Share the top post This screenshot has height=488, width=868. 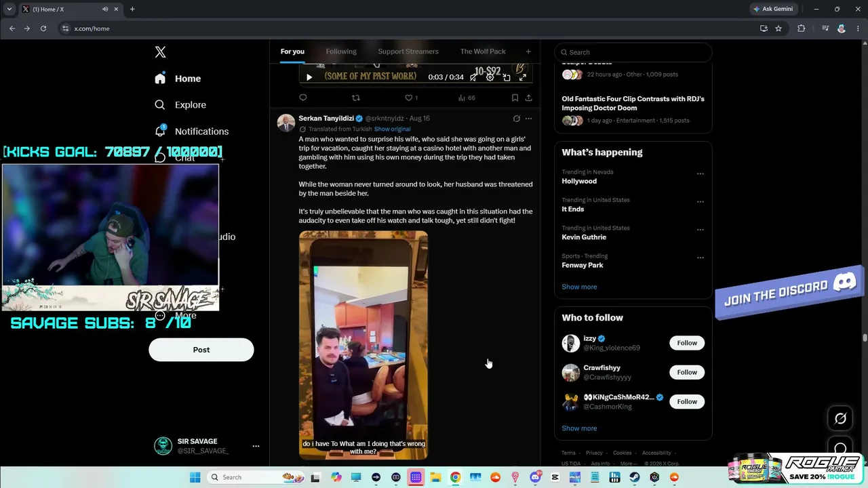528,98
